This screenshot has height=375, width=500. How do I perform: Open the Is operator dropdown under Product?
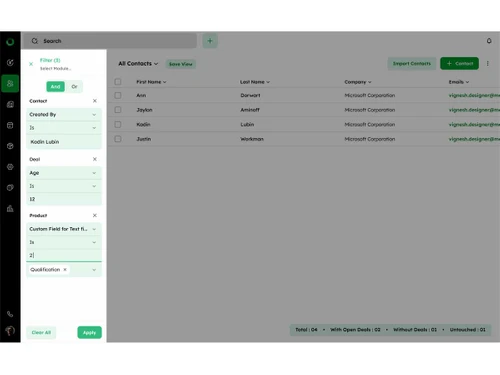click(64, 242)
